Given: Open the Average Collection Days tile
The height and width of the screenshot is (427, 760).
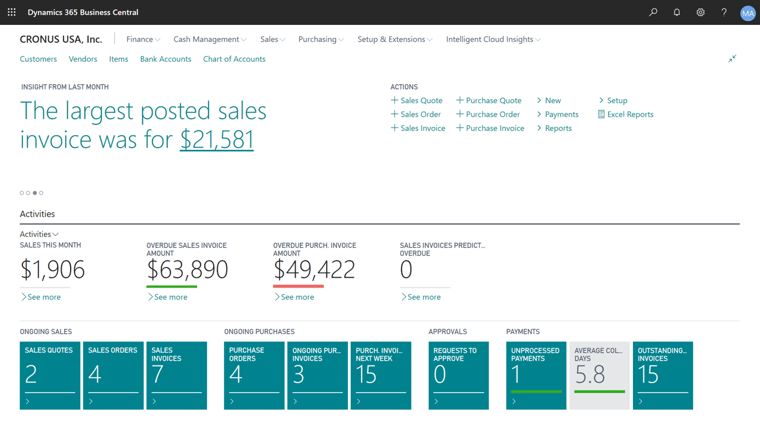Looking at the screenshot, I should [x=600, y=376].
